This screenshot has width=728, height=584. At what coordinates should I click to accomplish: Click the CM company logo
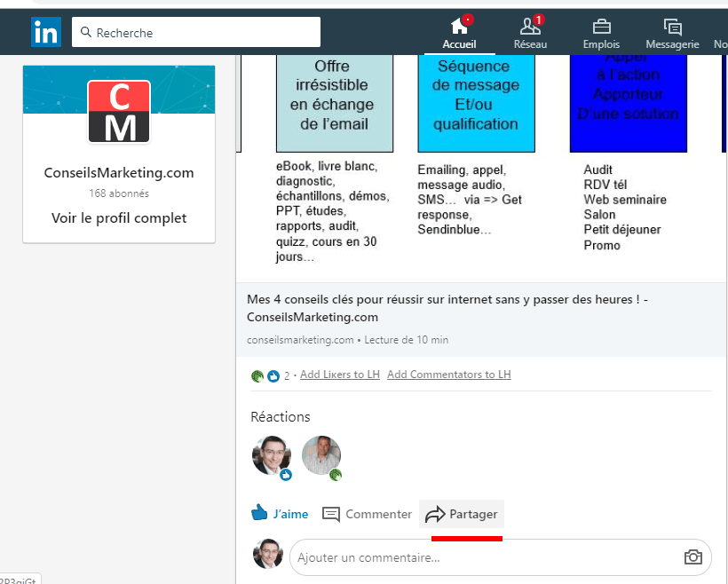pyautogui.click(x=119, y=112)
